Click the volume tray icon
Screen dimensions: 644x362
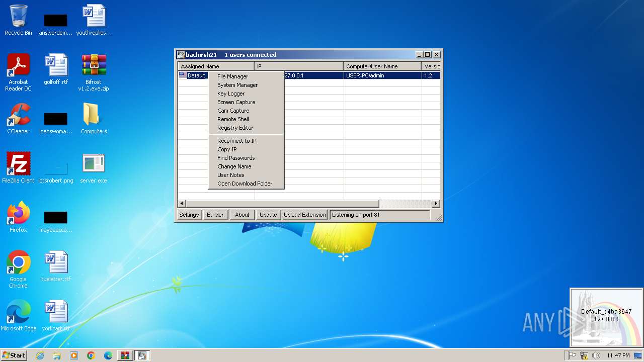596,355
